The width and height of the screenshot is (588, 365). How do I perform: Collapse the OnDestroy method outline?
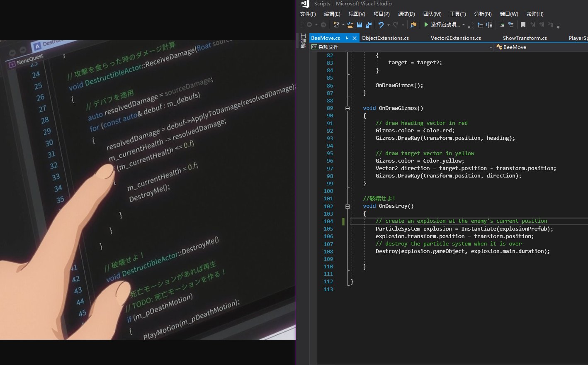point(347,206)
